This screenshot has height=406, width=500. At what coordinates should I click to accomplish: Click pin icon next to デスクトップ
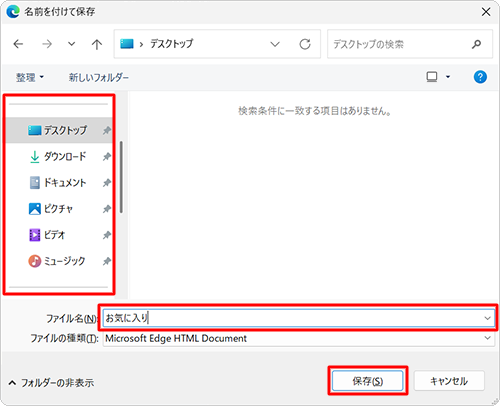tap(107, 130)
